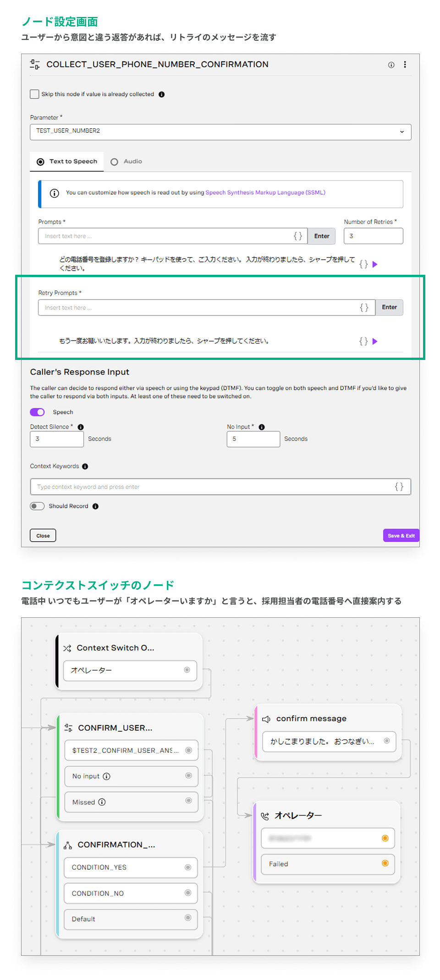The image size is (440, 980).
Task: Click braces icon beside the retry prompt text
Action: [x=363, y=341]
